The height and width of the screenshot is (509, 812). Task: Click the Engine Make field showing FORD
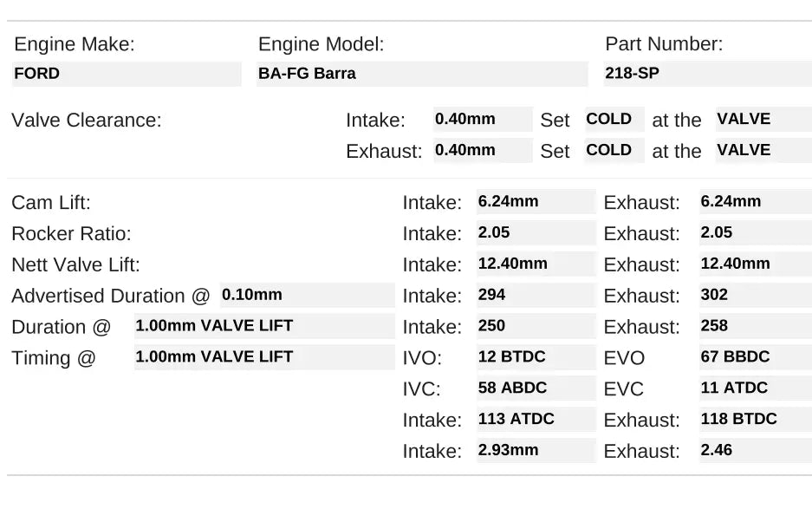[127, 74]
